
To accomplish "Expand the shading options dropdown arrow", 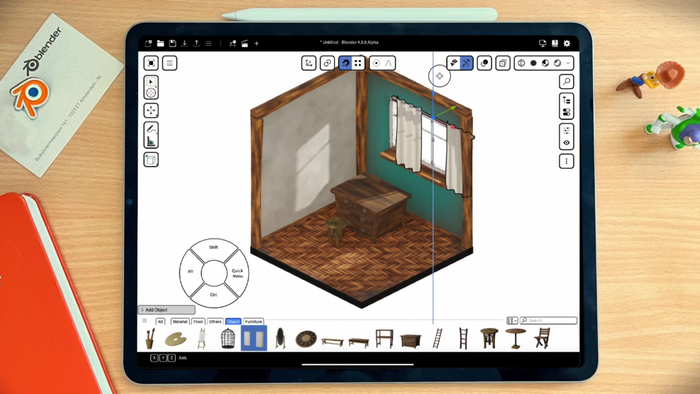I will (568, 63).
